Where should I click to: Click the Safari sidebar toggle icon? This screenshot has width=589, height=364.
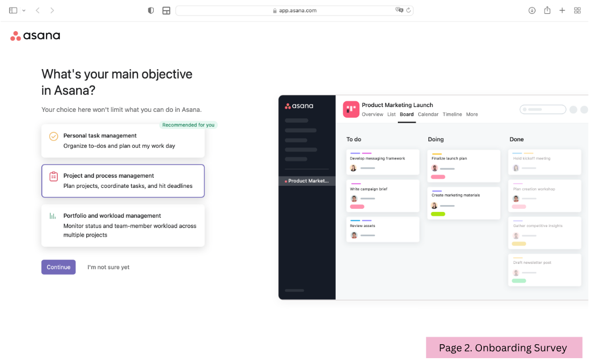point(13,11)
